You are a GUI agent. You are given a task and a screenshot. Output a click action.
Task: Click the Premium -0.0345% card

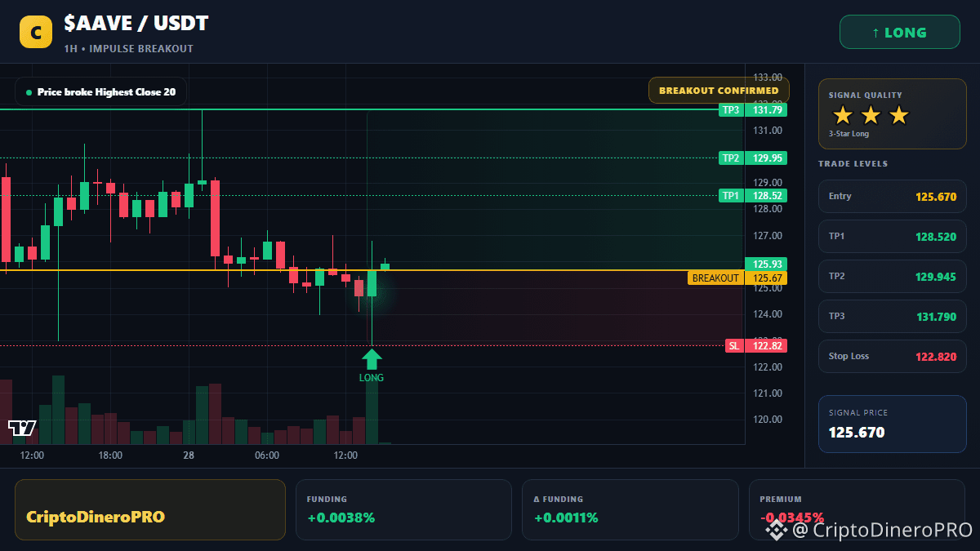pos(856,510)
